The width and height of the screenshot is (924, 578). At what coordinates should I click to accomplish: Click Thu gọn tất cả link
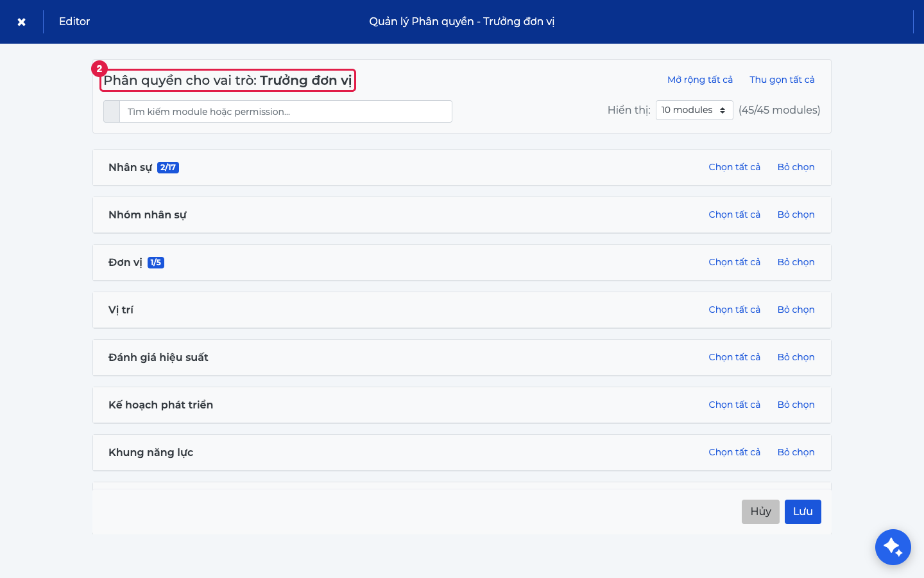pyautogui.click(x=782, y=80)
